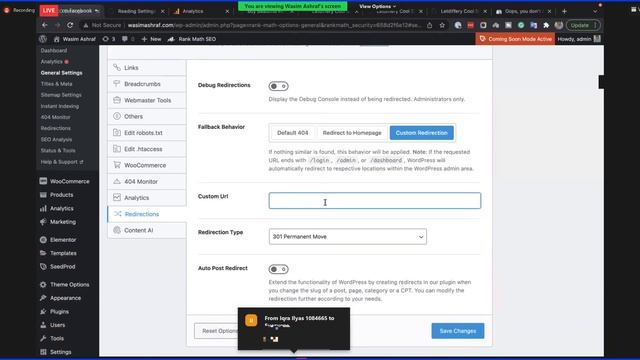Click the Theme Options gear icon
Viewport: 640px width, 360px height.
(x=43, y=284)
